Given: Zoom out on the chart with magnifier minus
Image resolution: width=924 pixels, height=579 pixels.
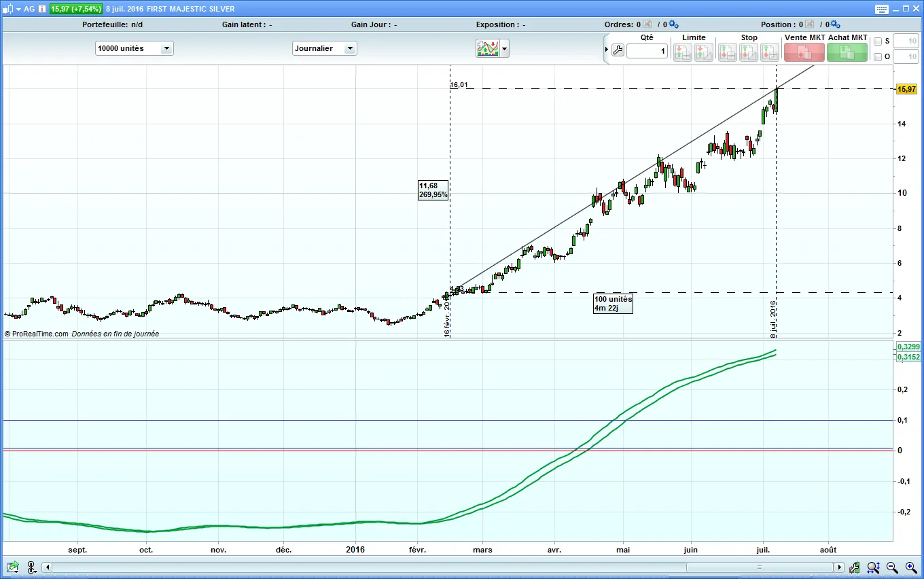Looking at the screenshot, I should click(892, 567).
